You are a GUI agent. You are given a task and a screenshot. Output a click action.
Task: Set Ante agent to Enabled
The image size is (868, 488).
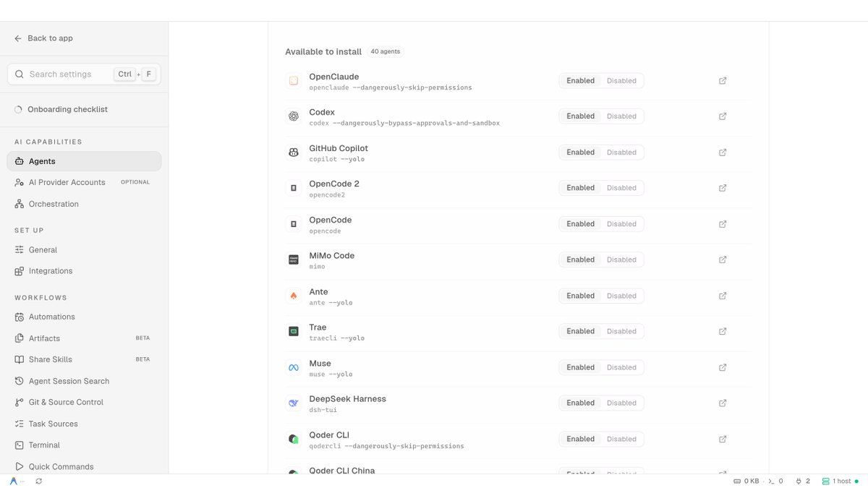point(580,296)
